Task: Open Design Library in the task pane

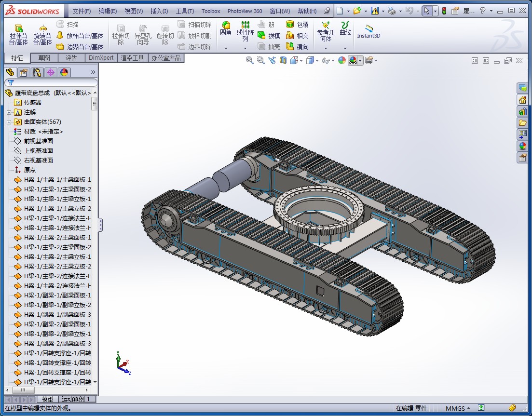Action: [x=522, y=111]
